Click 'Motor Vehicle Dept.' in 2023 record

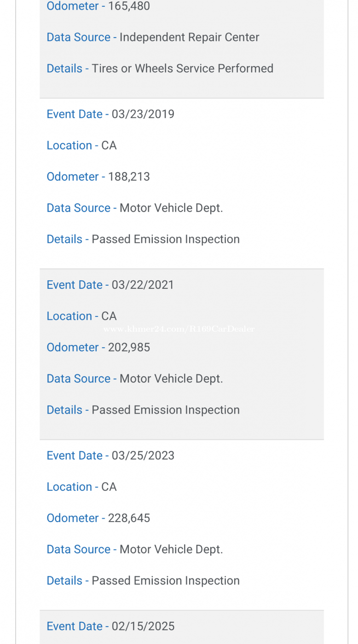click(x=171, y=549)
